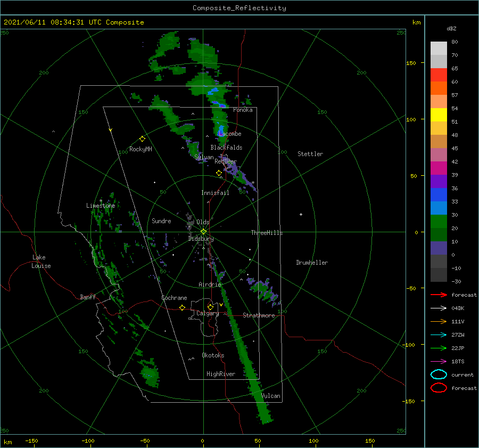Select the slate purple 10-0 dBZ swatch
The height and width of the screenshot is (448, 479).
tap(439, 248)
